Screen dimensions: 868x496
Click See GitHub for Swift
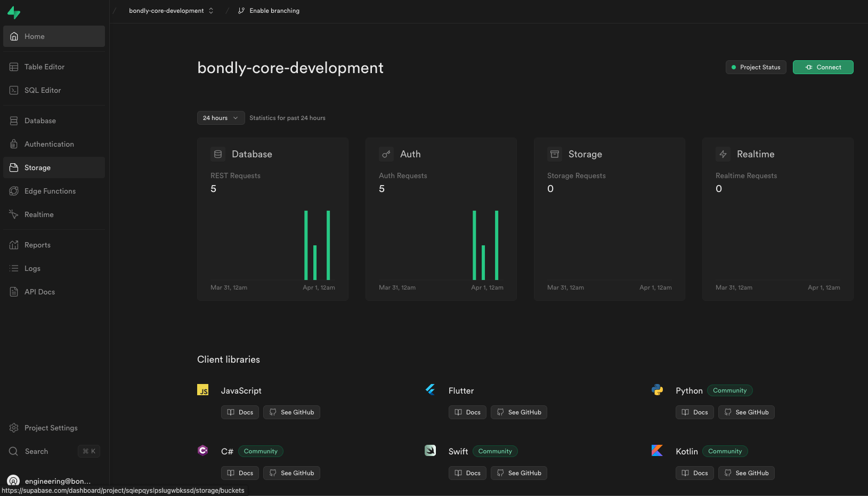point(519,473)
